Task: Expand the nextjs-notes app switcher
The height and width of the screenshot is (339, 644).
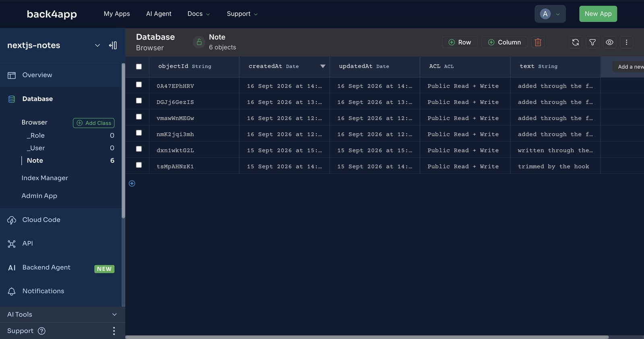Action: point(97,45)
